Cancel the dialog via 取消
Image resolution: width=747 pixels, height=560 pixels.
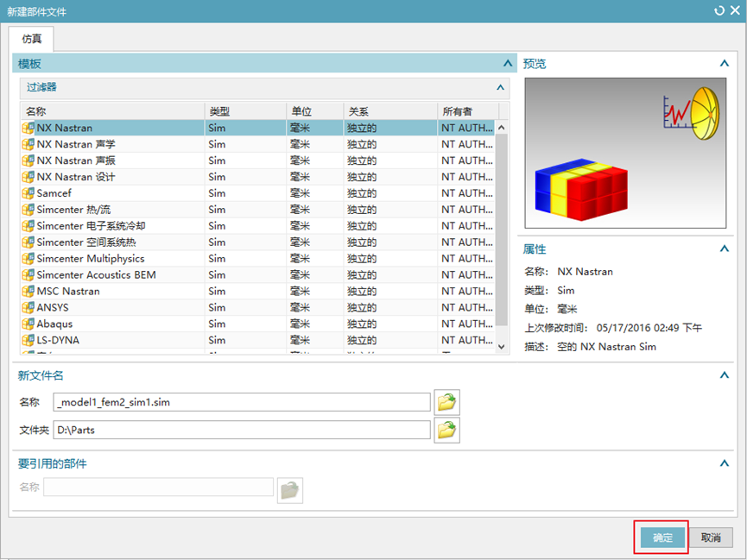point(712,537)
